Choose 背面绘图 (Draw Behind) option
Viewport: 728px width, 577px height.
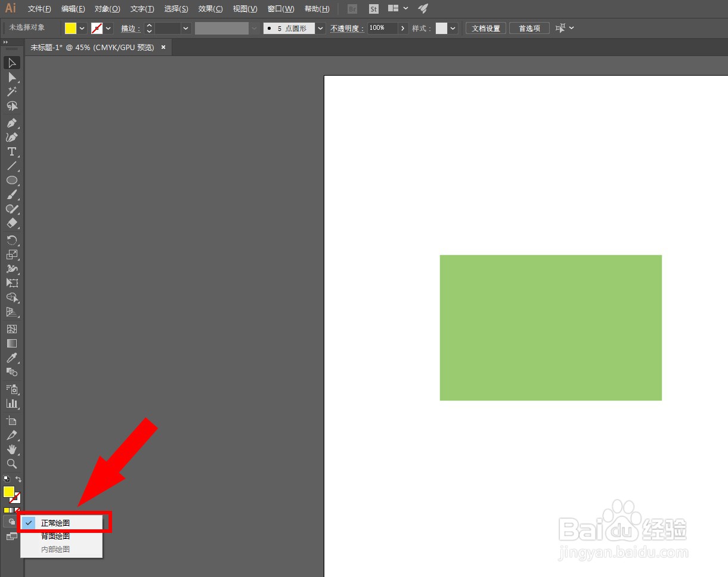click(61, 536)
